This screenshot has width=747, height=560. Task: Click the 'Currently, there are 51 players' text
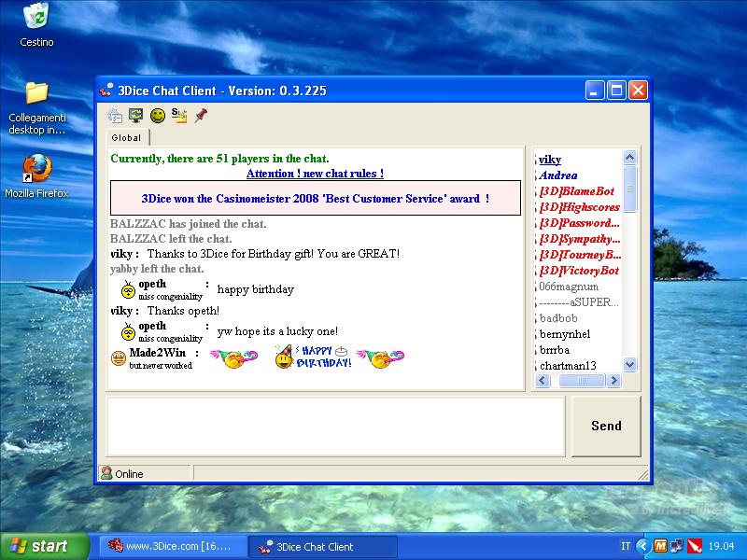pos(219,159)
